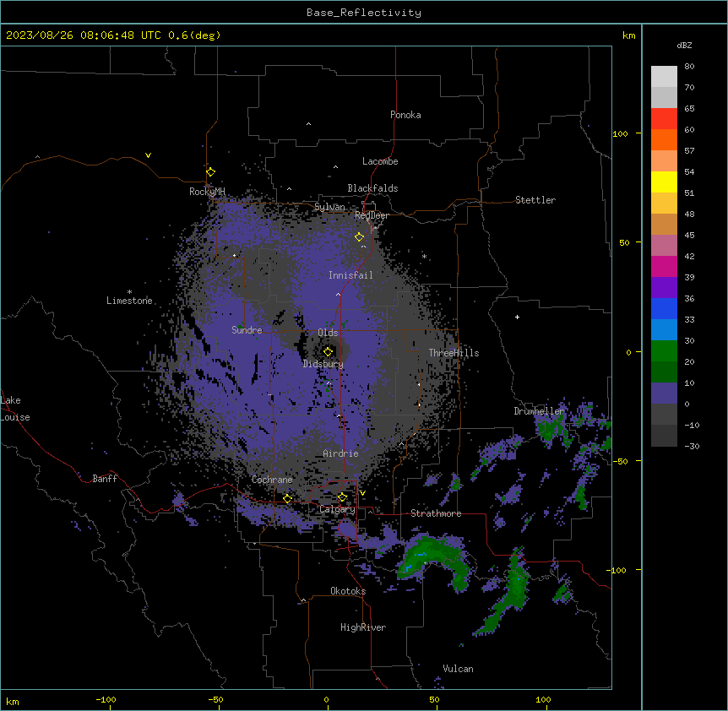
Task: Click the Olds town label
Action: [328, 333]
